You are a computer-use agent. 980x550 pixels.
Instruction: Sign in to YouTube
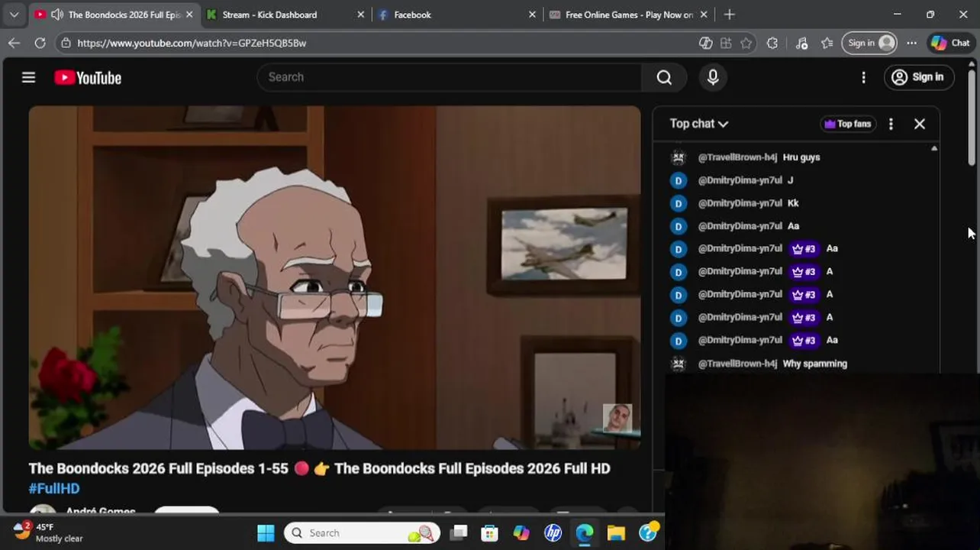coord(918,77)
